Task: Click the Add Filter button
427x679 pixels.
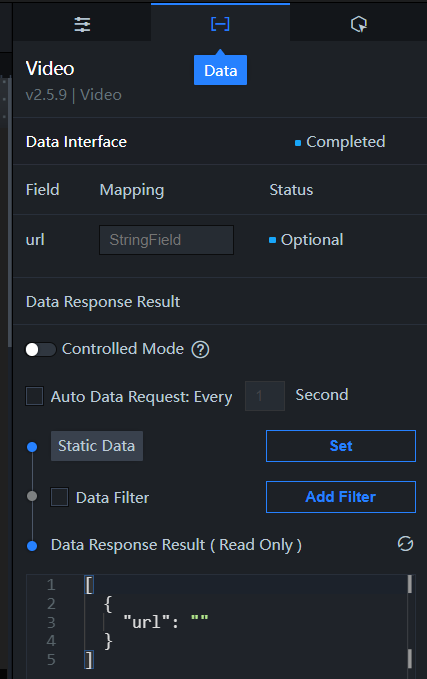Action: click(x=341, y=497)
